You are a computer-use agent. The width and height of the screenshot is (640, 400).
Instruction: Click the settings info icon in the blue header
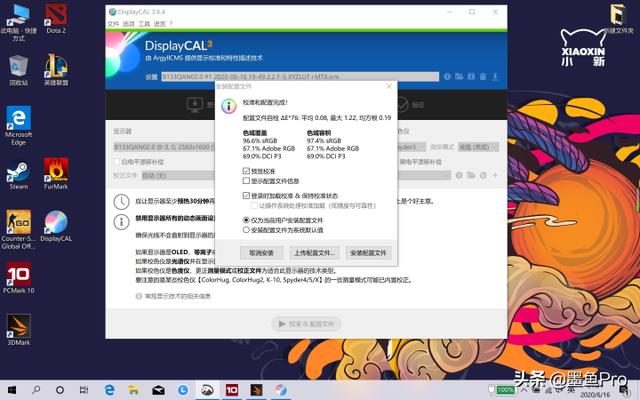(447, 76)
